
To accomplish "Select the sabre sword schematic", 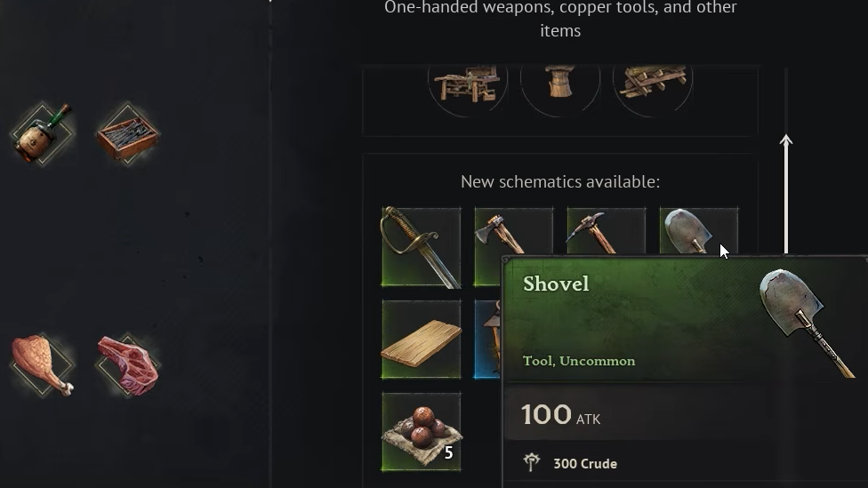I will pos(421,247).
